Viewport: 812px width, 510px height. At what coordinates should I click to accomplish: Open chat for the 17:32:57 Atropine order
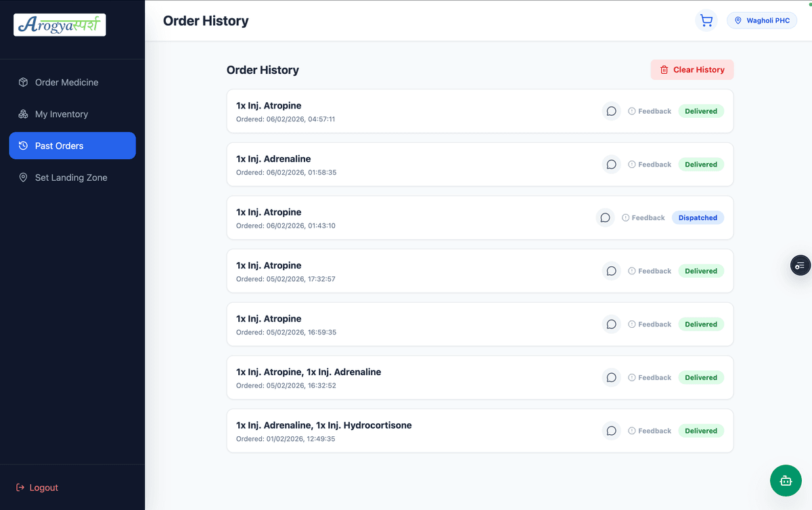click(611, 271)
